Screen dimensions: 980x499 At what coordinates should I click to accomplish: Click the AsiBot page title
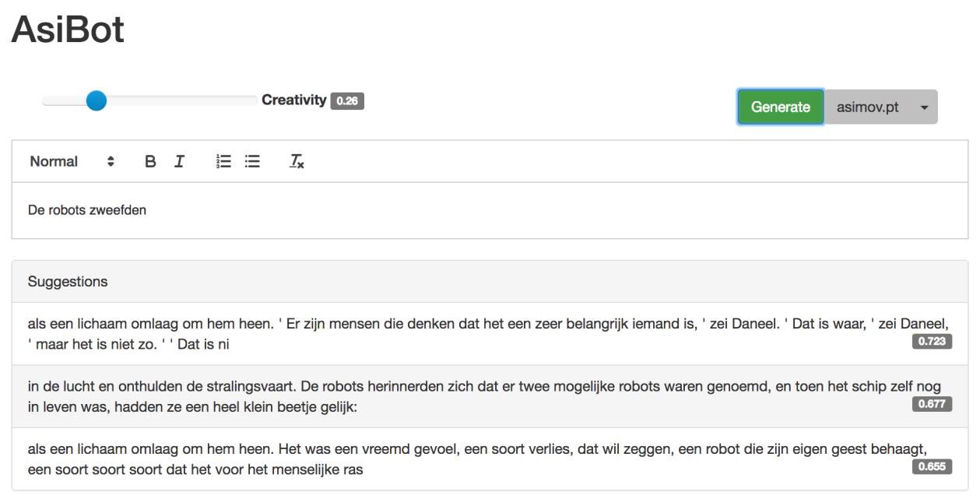click(x=68, y=30)
